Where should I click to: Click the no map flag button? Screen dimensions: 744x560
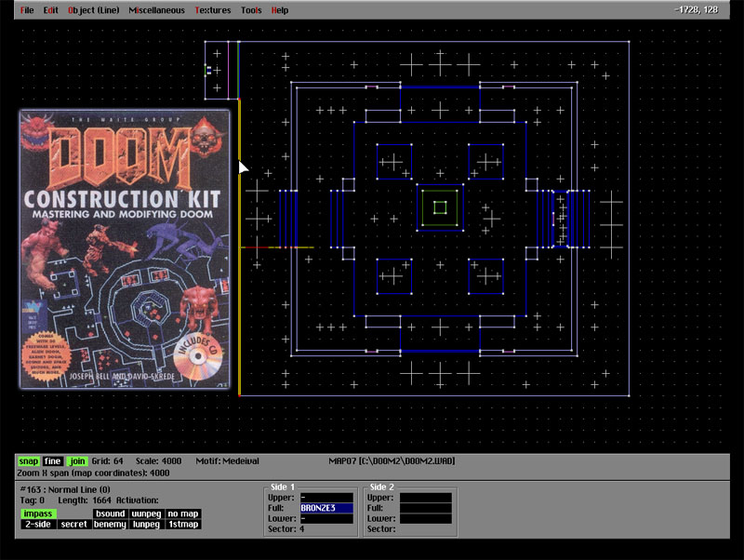[182, 513]
